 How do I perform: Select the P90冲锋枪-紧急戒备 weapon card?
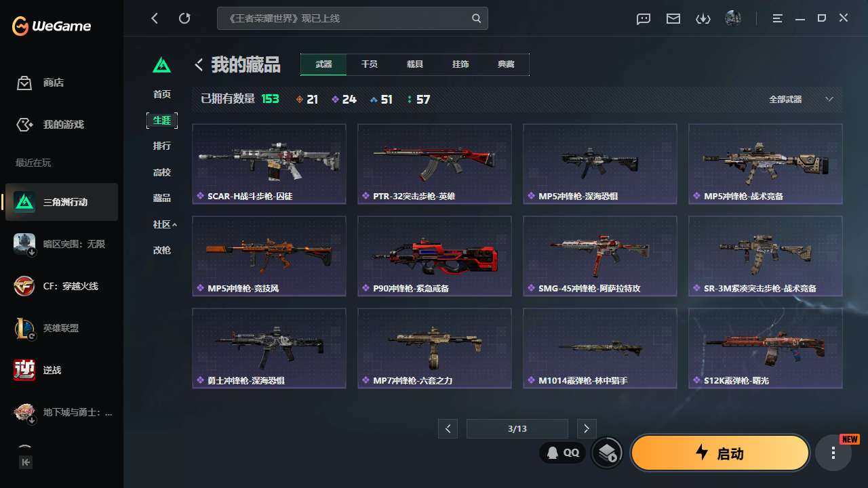pyautogui.click(x=435, y=256)
